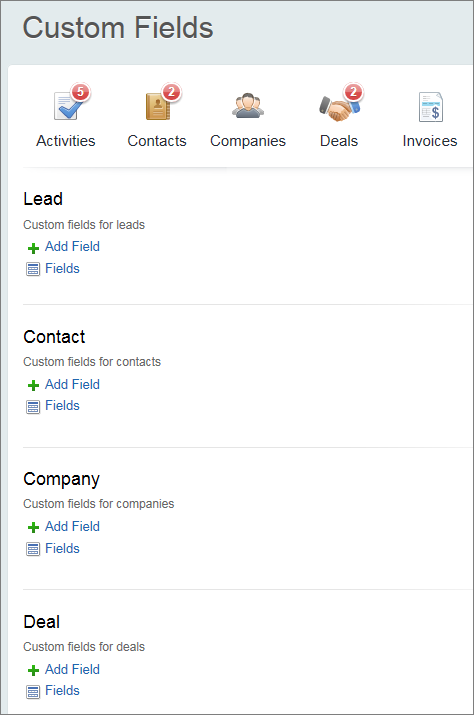The height and width of the screenshot is (715, 474).
Task: Open the Companies people icon
Action: pyautogui.click(x=248, y=106)
